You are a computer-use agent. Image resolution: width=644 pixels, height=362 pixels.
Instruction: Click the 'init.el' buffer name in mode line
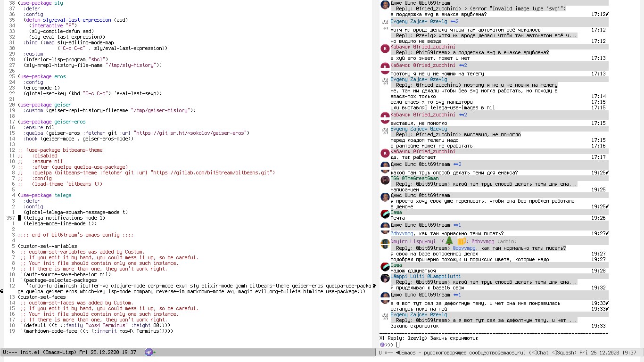pyautogui.click(x=29, y=353)
